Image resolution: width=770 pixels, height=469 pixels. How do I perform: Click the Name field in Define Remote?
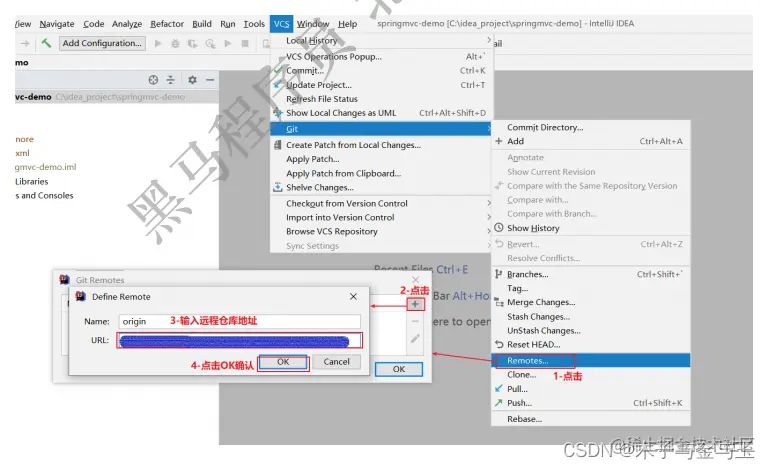[x=239, y=321]
